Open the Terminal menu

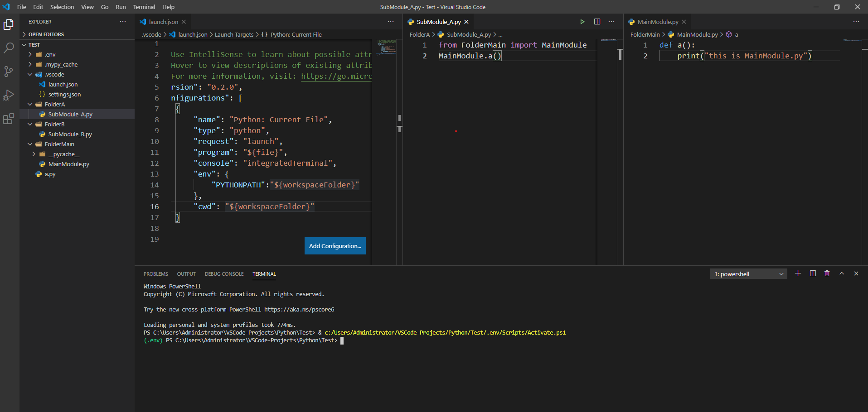[x=144, y=7]
